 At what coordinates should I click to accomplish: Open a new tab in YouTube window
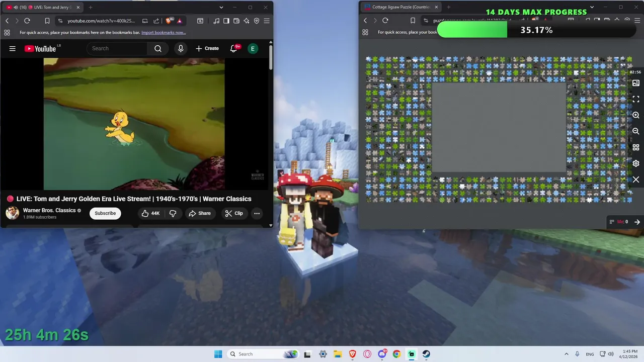(91, 7)
